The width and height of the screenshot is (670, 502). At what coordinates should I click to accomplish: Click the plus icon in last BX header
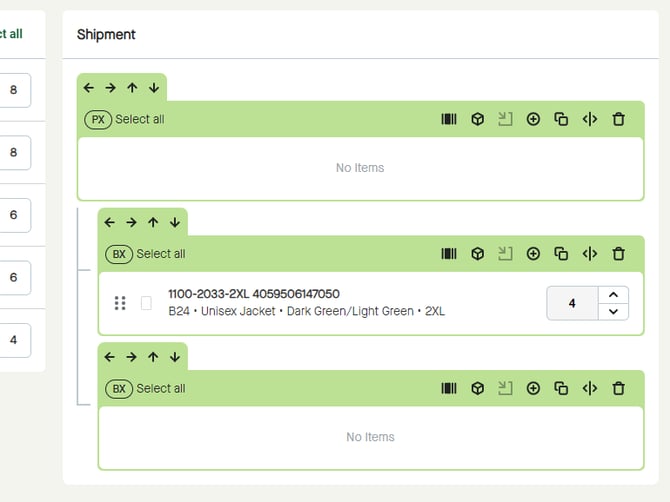[x=533, y=389]
